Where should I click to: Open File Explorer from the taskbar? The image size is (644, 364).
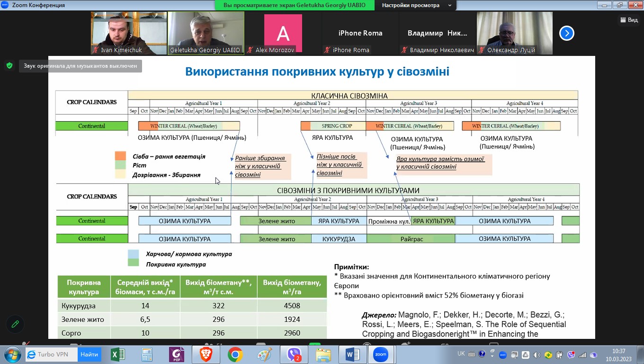point(323,355)
